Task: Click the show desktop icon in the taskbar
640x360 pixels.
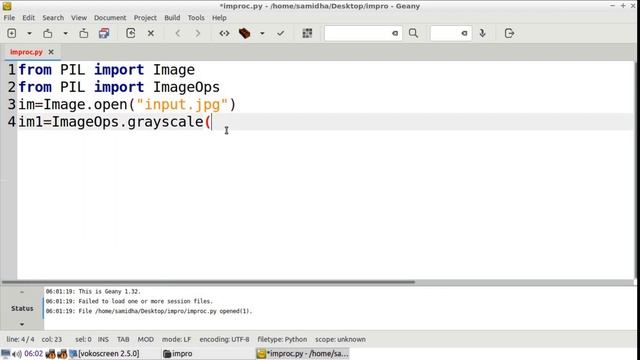Action: point(6,354)
